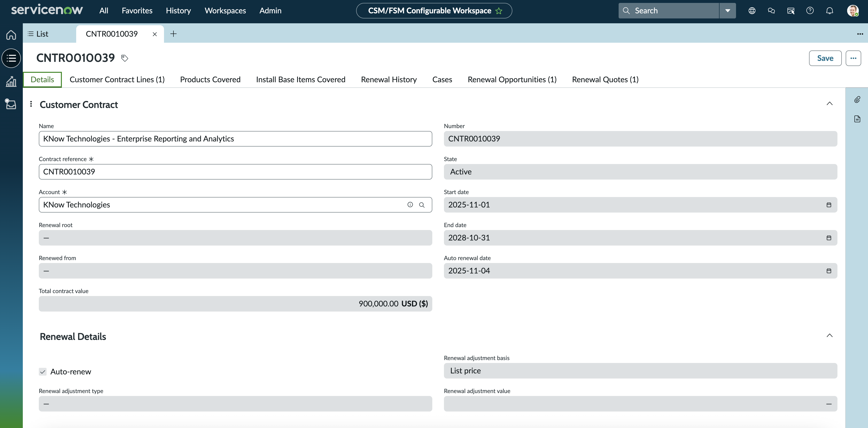Viewport: 868px width, 428px height.
Task: Favorite the workspace using star icon
Action: [x=499, y=11]
